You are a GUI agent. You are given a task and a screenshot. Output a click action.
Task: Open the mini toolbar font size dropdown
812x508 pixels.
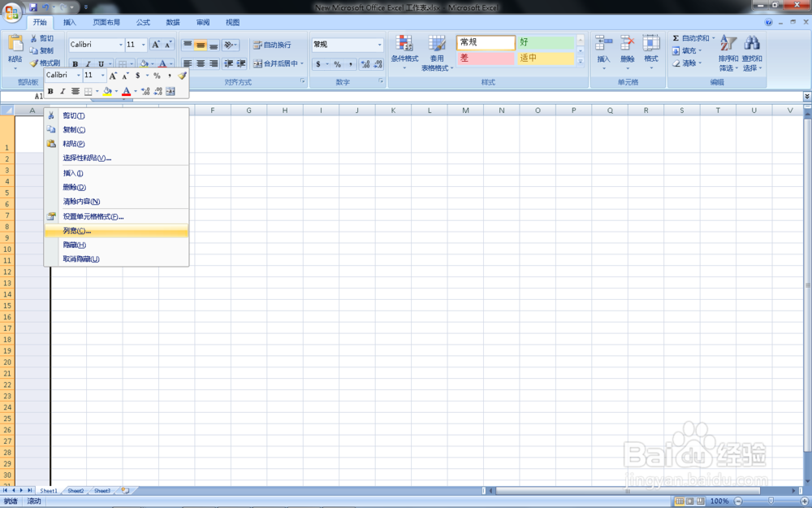tap(102, 76)
